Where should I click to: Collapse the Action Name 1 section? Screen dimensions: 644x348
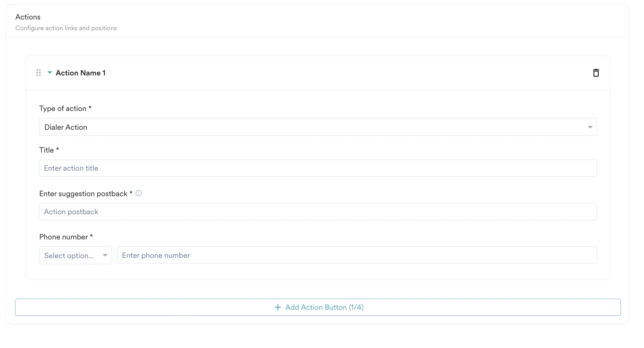point(49,72)
